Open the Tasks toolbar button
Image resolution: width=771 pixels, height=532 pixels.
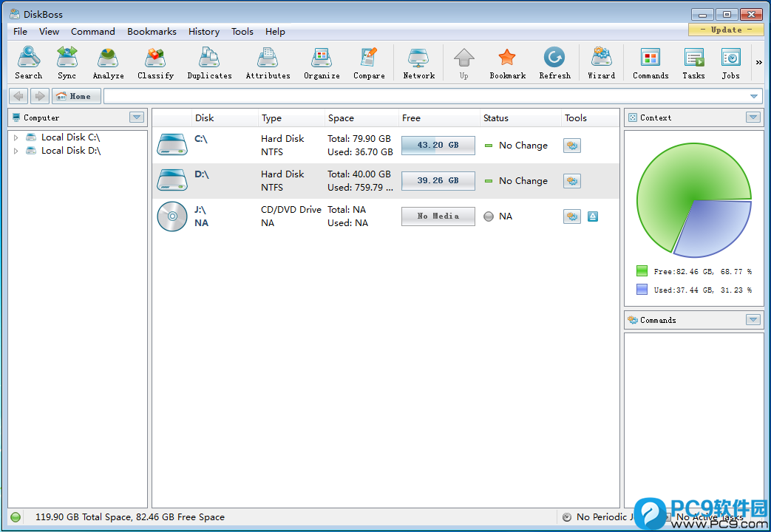pyautogui.click(x=693, y=63)
